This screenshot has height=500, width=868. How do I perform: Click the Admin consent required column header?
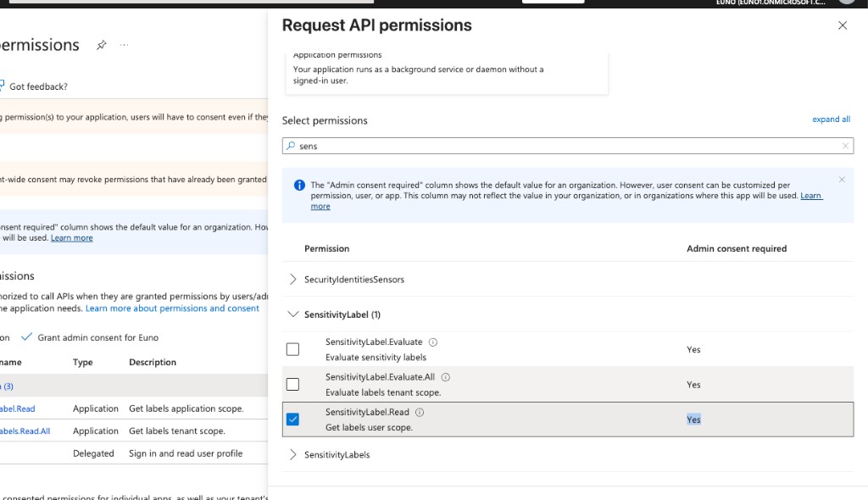(x=737, y=248)
